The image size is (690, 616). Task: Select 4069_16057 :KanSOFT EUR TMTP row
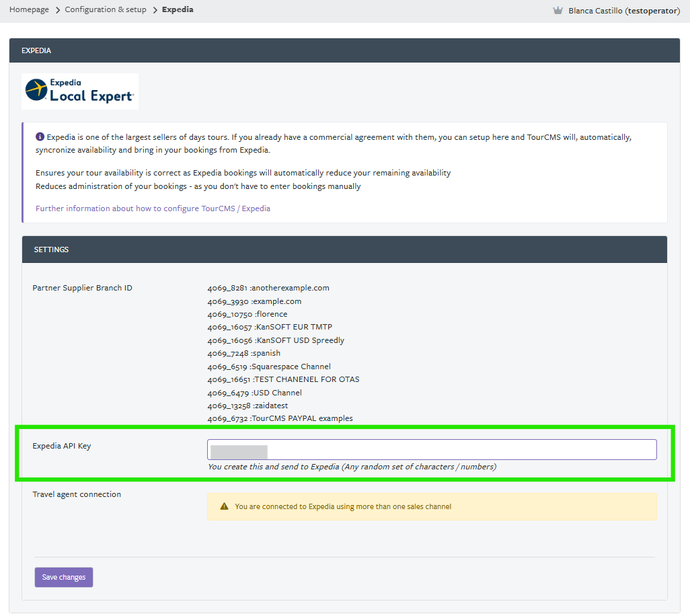coord(270,327)
